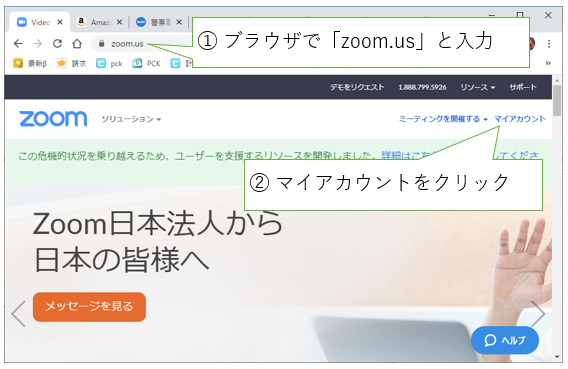Click デモをリクエスト link
Viewport: 568px width, 369px height.
pyautogui.click(x=357, y=87)
